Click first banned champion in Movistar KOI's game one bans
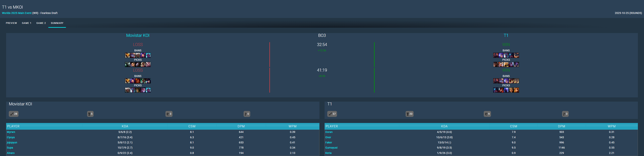The image size is (644, 156). (128, 55)
